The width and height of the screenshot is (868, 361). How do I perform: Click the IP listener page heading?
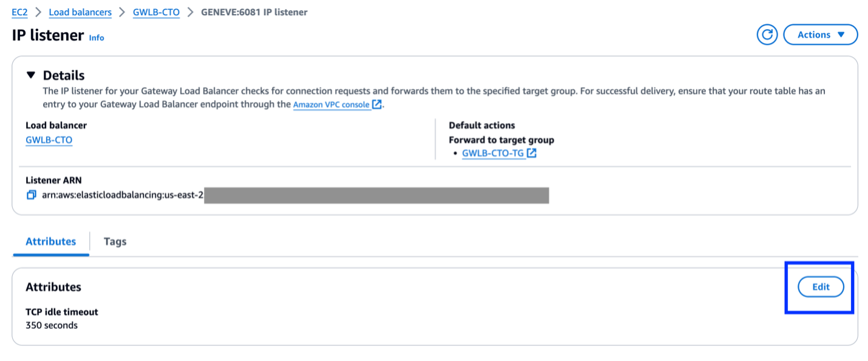(x=47, y=35)
